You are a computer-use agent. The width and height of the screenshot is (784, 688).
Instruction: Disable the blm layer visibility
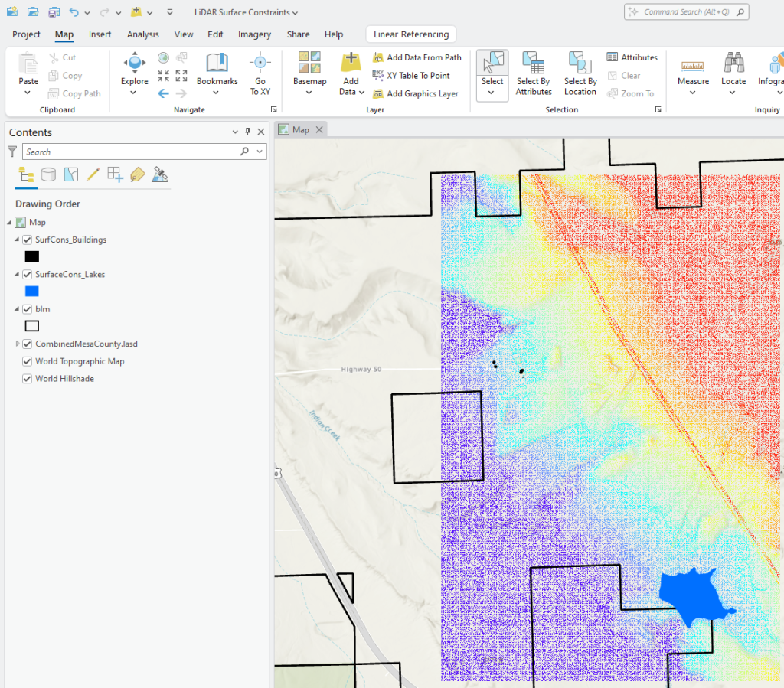(27, 308)
